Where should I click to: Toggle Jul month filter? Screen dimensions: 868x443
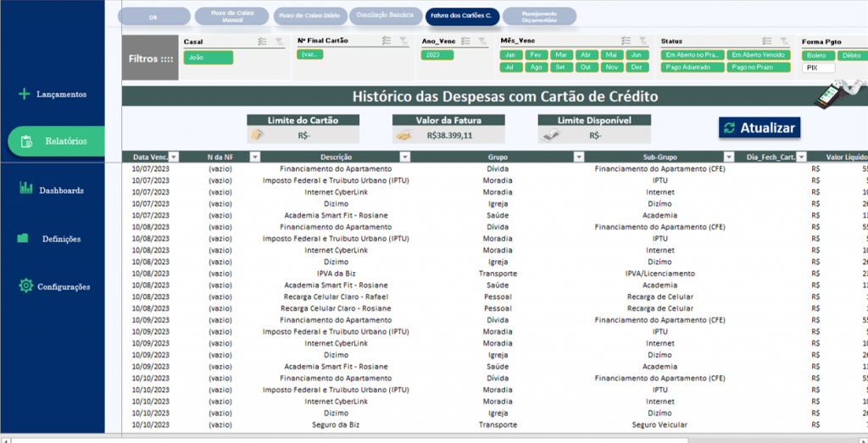511,68
